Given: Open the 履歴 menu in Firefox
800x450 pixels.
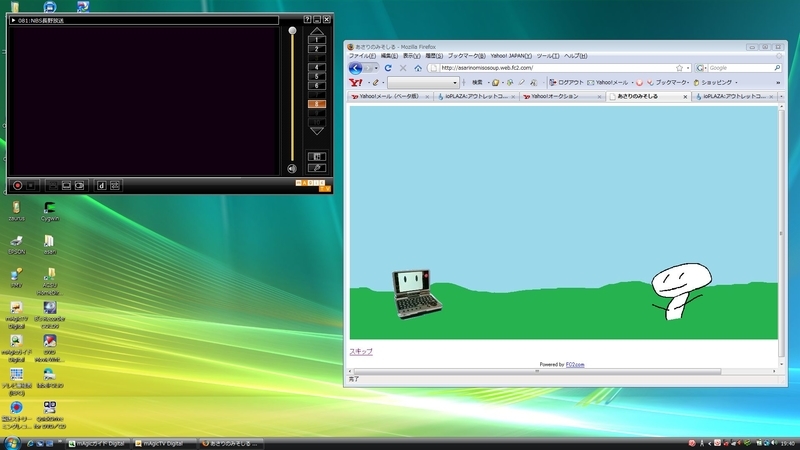Looking at the screenshot, I should pos(434,56).
